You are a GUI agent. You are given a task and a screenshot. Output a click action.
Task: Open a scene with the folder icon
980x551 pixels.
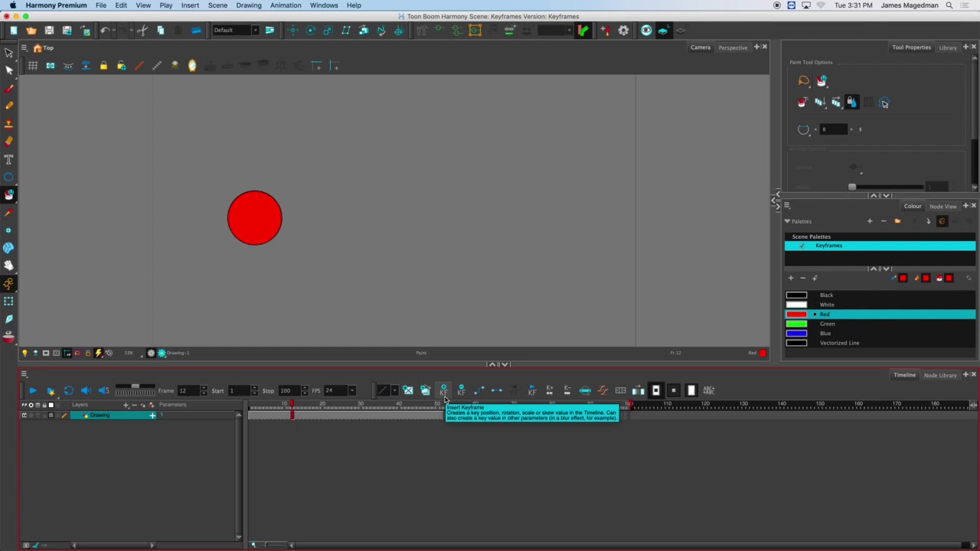tap(31, 31)
